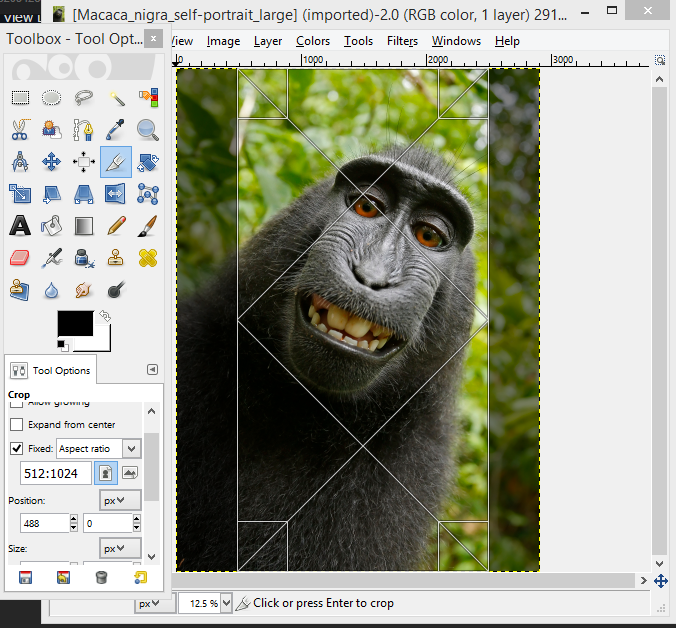The height and width of the screenshot is (628, 676).
Task: Select the Measure compass tool
Action: (20, 162)
